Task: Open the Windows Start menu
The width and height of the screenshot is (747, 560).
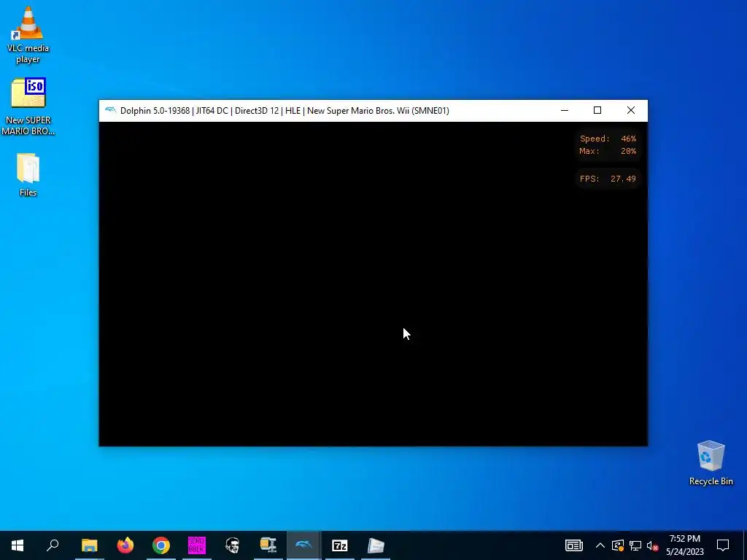Action: click(x=18, y=545)
